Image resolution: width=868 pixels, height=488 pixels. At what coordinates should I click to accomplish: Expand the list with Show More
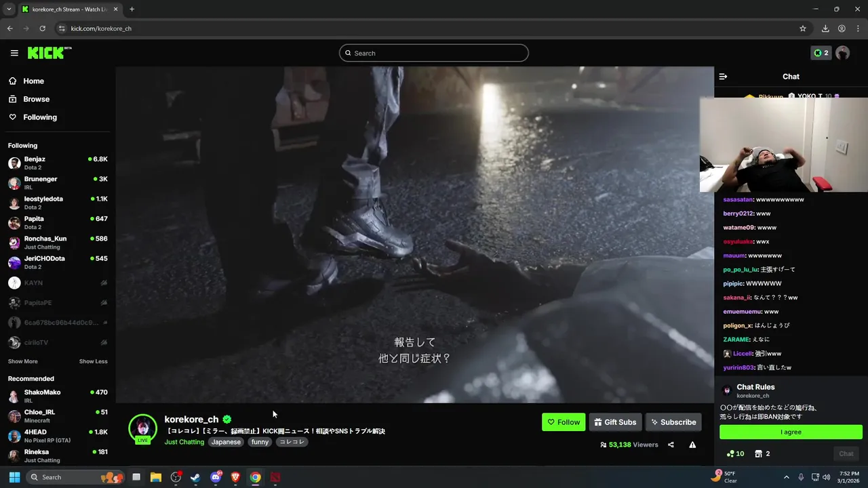click(23, 361)
